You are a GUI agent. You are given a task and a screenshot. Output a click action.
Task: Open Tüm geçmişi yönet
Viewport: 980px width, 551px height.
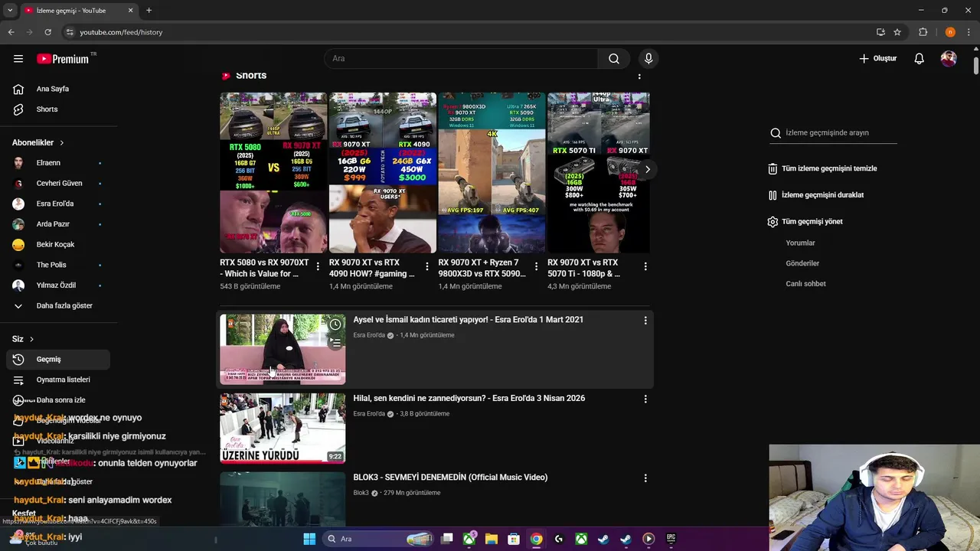(805, 222)
